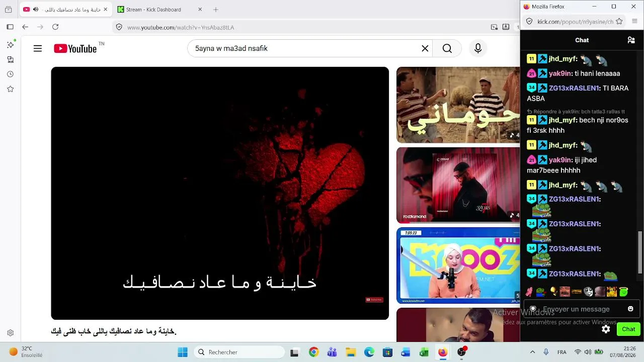Open Microsoft Teams from the taskbar

point(332,352)
